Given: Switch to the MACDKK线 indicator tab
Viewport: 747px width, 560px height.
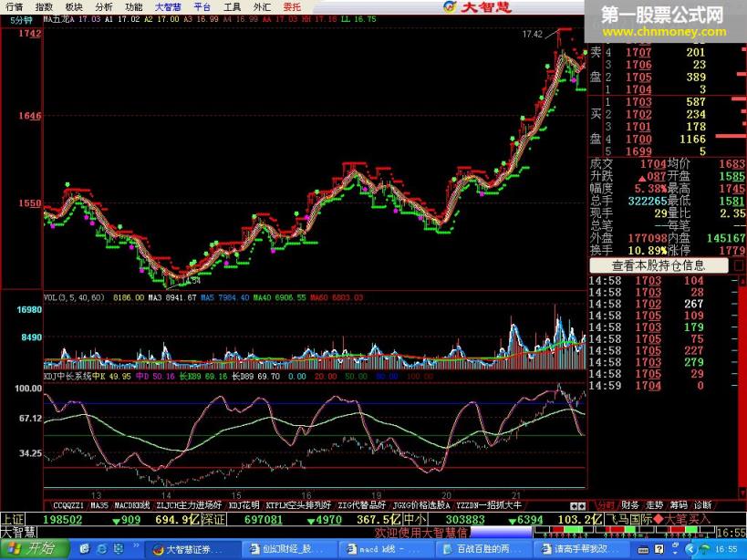Looking at the screenshot, I should coord(132,505).
